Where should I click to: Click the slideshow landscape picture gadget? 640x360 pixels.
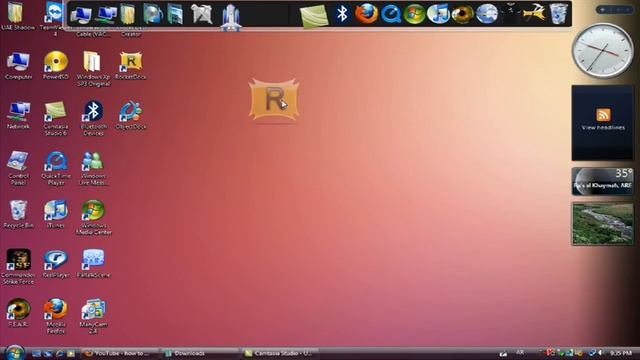[603, 224]
